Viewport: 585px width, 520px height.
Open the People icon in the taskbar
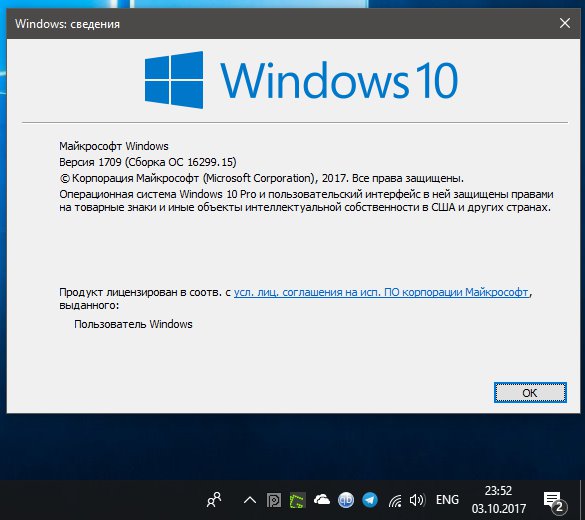[x=214, y=500]
